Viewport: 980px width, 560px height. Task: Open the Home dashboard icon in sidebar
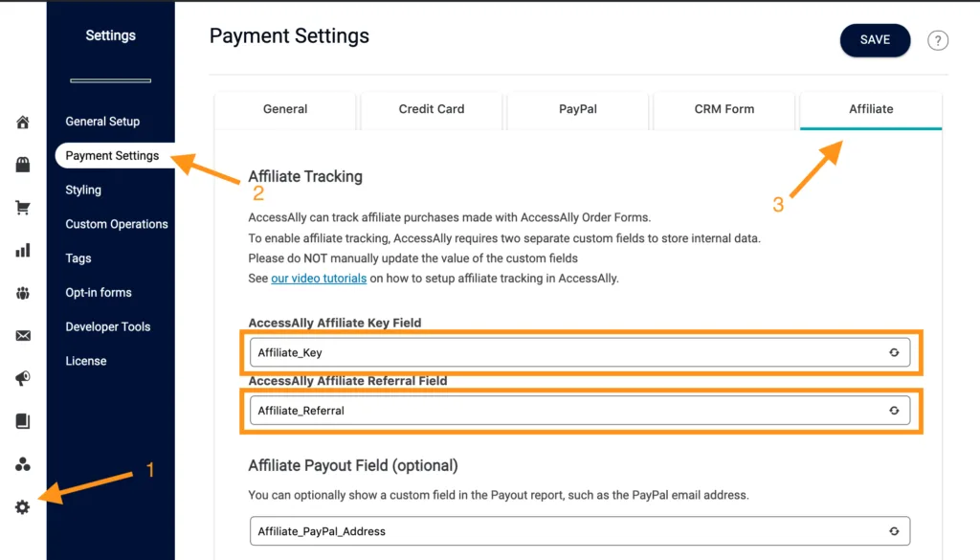tap(22, 123)
